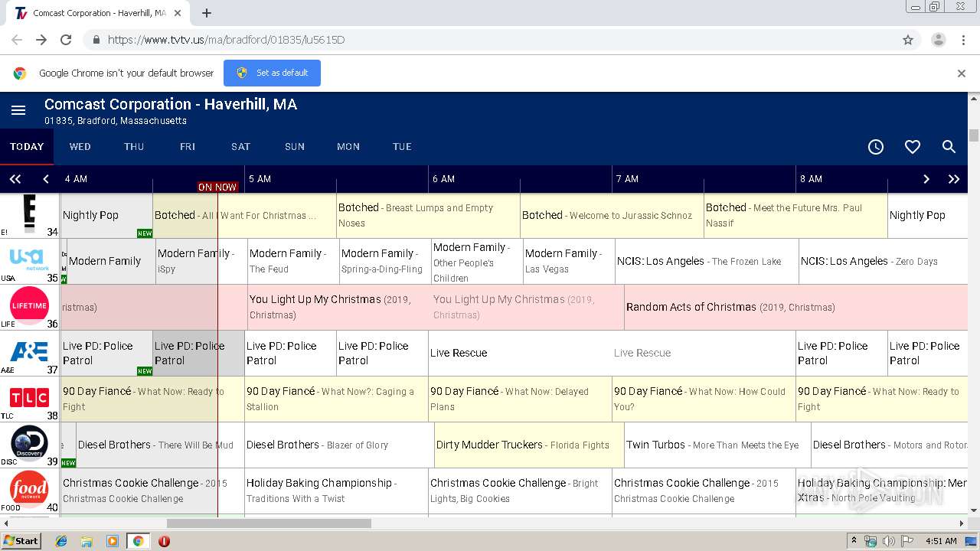
Task: Switch to the FRI tab
Action: [x=188, y=147]
